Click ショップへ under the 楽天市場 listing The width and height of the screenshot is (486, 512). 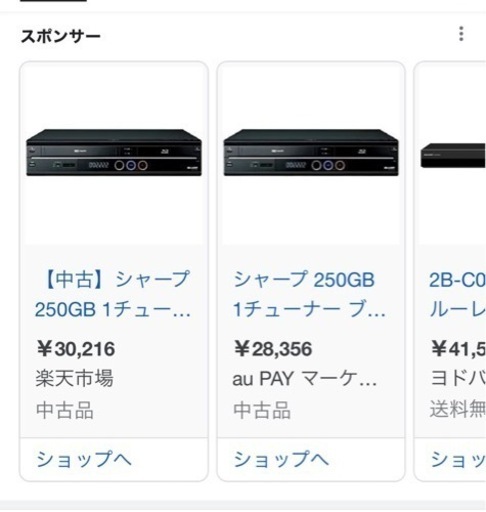point(84,459)
